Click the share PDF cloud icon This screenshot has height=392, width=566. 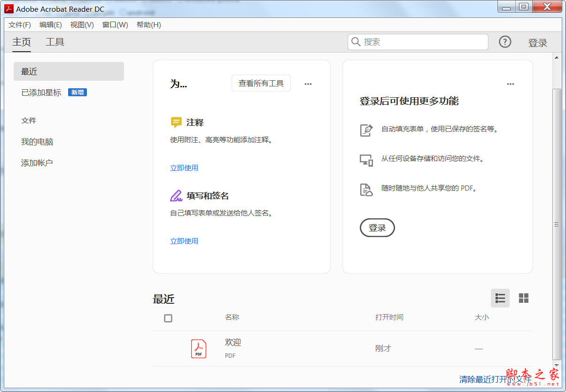[x=366, y=189]
